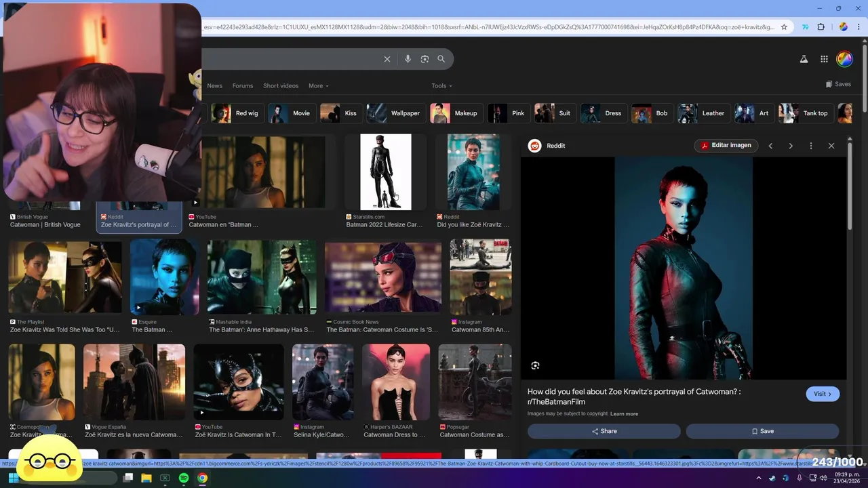Open the Reddit source header link
This screenshot has width=868, height=488.
[547, 146]
